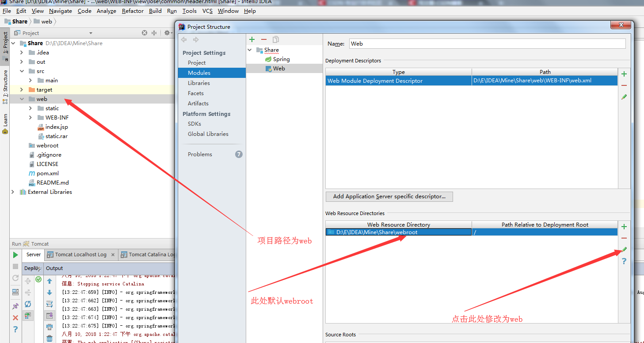
Task: Open the VCS menu
Action: click(x=207, y=11)
